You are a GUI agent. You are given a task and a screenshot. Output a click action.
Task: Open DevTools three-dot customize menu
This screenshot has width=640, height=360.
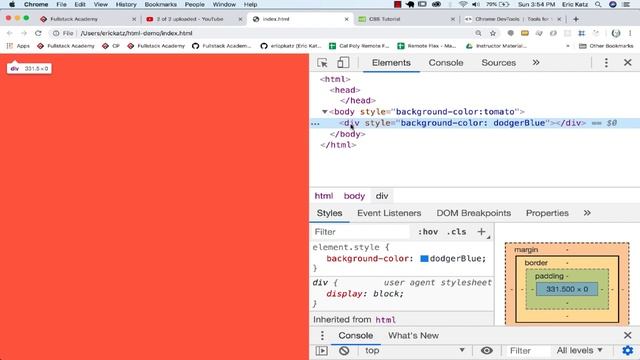pyautogui.click(x=606, y=62)
